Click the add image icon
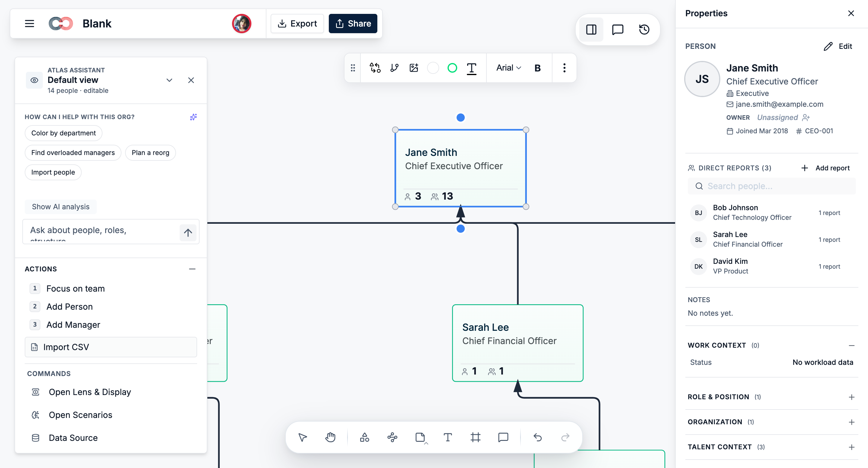This screenshot has height=468, width=868. 414,68
